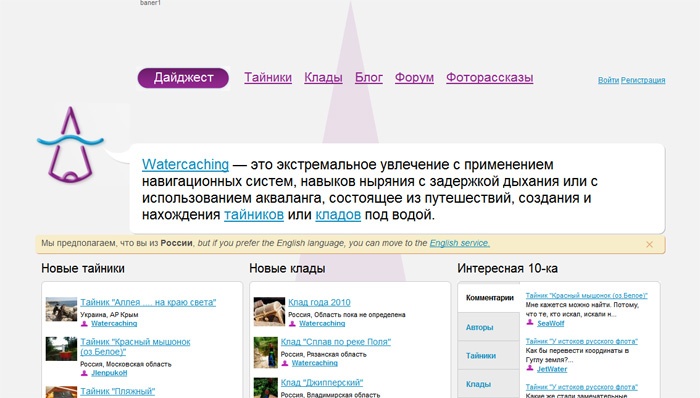This screenshot has width=700, height=398.
Task: Click text "Россия, Московская область"
Action: pos(126,365)
